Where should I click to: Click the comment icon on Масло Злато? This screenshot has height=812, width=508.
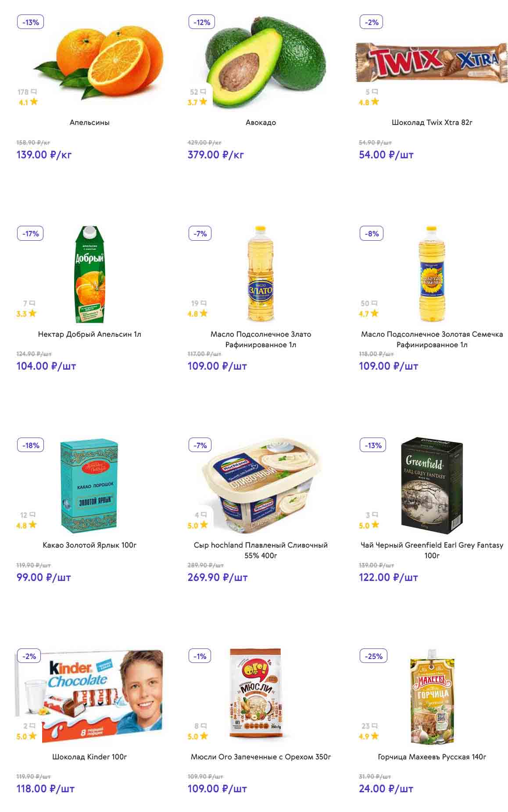(x=204, y=303)
